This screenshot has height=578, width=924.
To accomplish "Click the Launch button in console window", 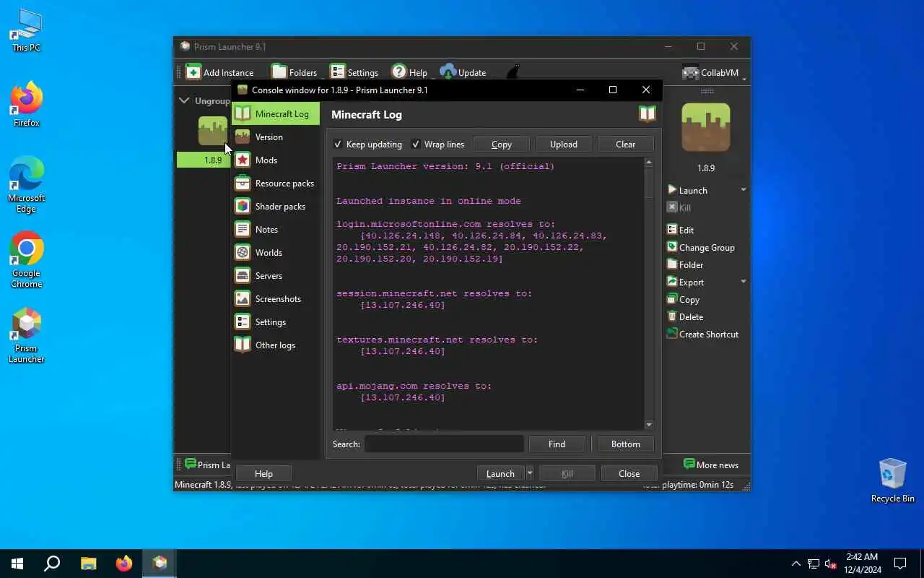I will coord(500,473).
